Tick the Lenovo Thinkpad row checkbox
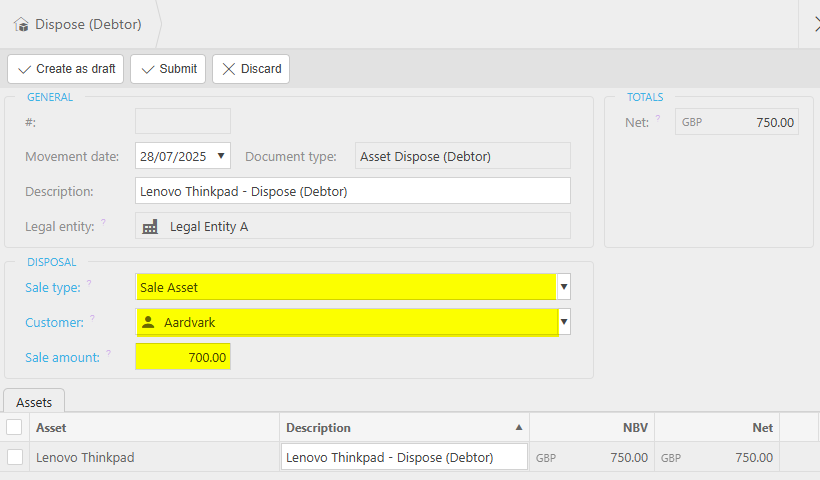 (14, 457)
